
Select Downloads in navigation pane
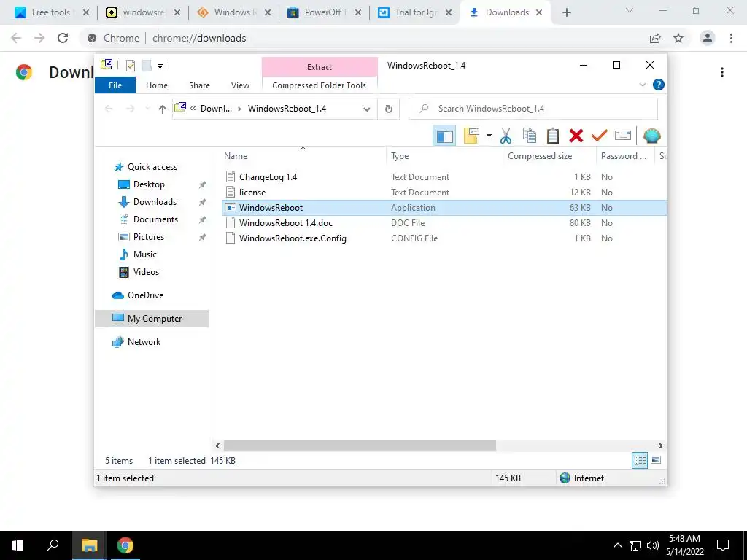click(x=155, y=202)
